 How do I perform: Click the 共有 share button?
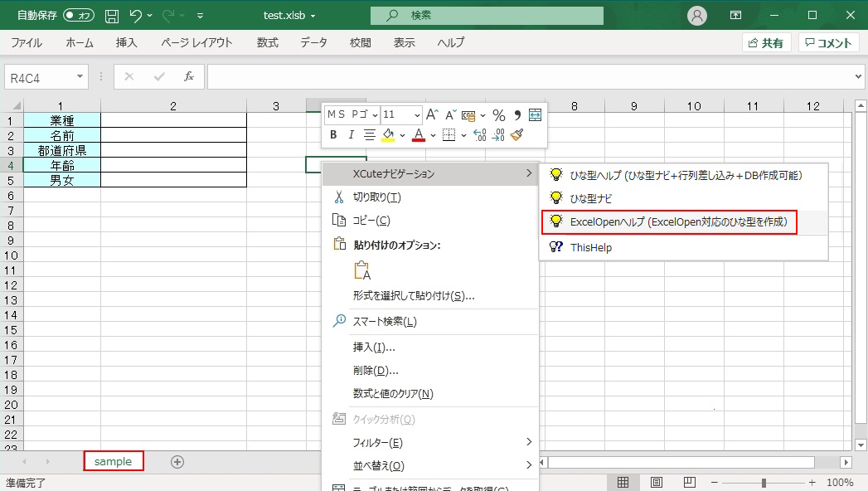pos(766,42)
